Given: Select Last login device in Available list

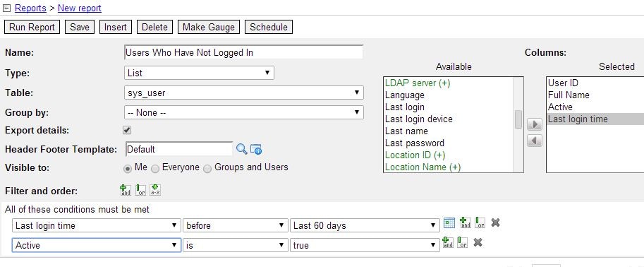Looking at the screenshot, I should 449,119.
